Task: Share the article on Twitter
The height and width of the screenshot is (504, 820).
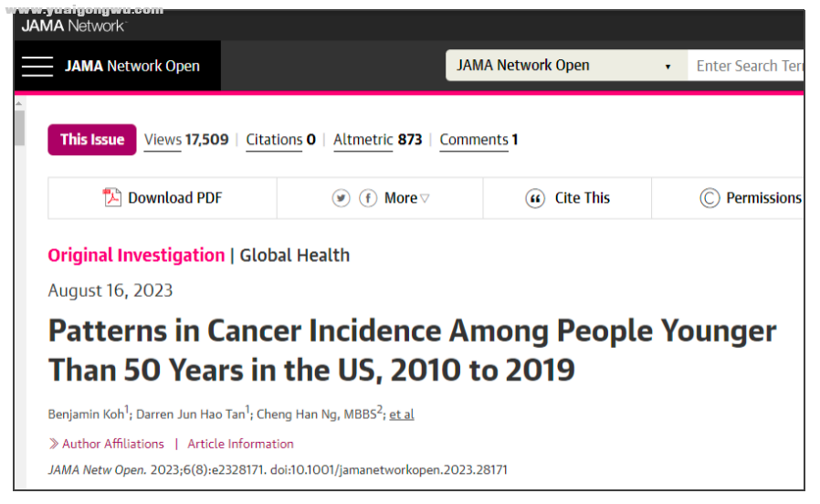Action: 341,198
